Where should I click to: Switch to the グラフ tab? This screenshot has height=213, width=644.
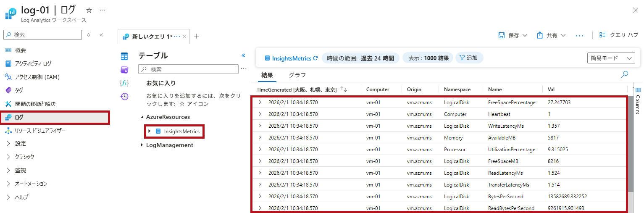297,75
